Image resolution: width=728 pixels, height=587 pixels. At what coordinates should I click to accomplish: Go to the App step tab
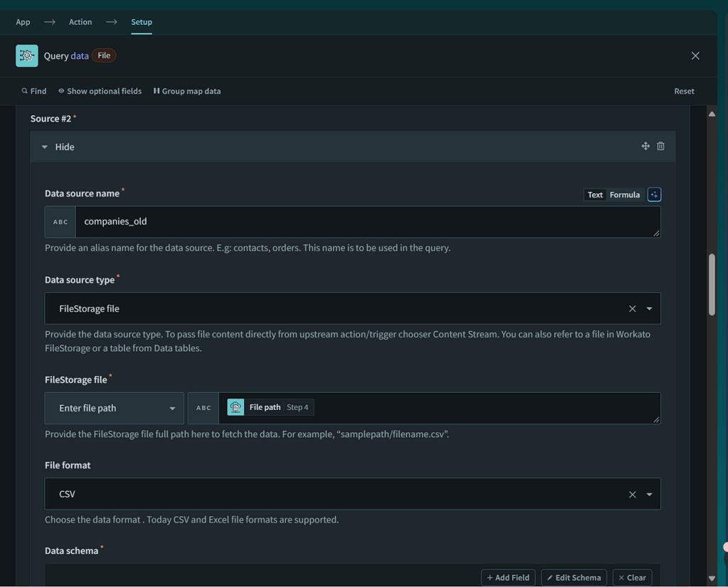pos(23,22)
